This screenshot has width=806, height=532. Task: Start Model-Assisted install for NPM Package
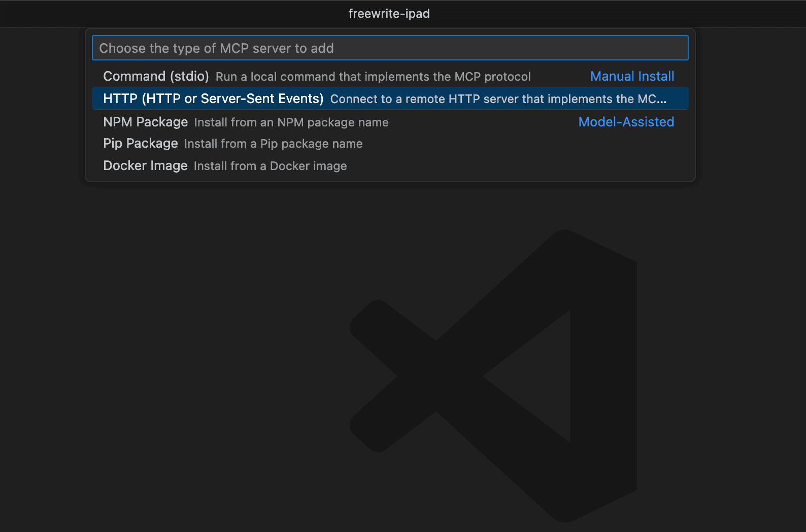626,122
